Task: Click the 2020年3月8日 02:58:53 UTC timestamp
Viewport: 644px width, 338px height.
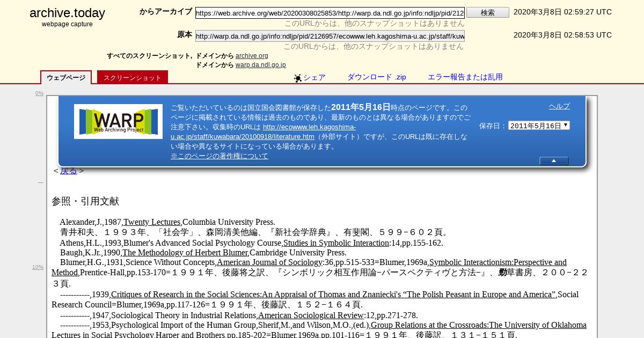Action: coord(562,35)
